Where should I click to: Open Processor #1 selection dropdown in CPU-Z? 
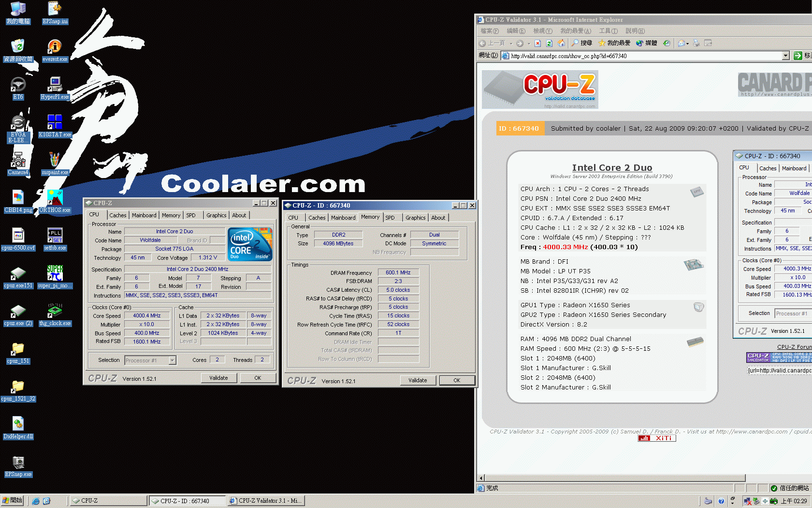tap(172, 360)
